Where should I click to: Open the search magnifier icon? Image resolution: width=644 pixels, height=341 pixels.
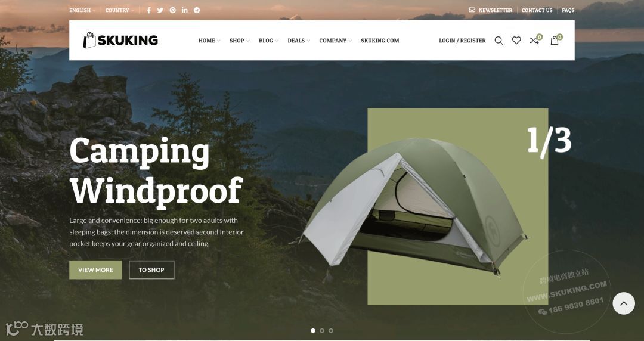click(499, 41)
